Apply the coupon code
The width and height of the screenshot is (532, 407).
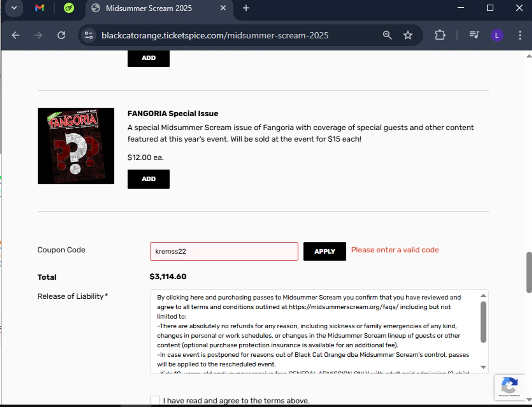coord(325,251)
